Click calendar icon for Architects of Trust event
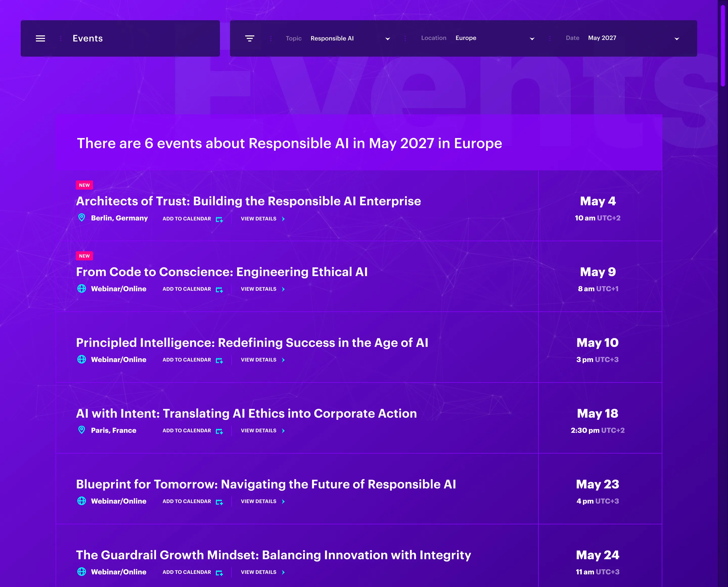The width and height of the screenshot is (728, 587). (219, 219)
